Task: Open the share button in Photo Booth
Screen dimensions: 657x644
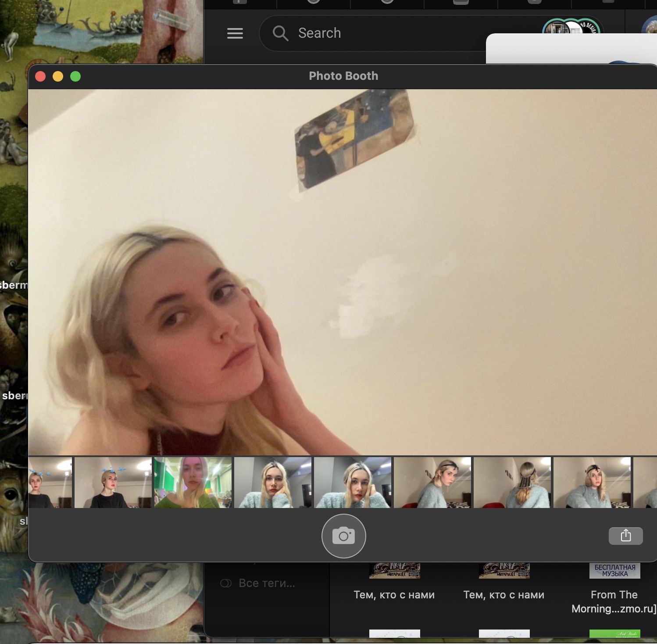Action: coord(625,536)
